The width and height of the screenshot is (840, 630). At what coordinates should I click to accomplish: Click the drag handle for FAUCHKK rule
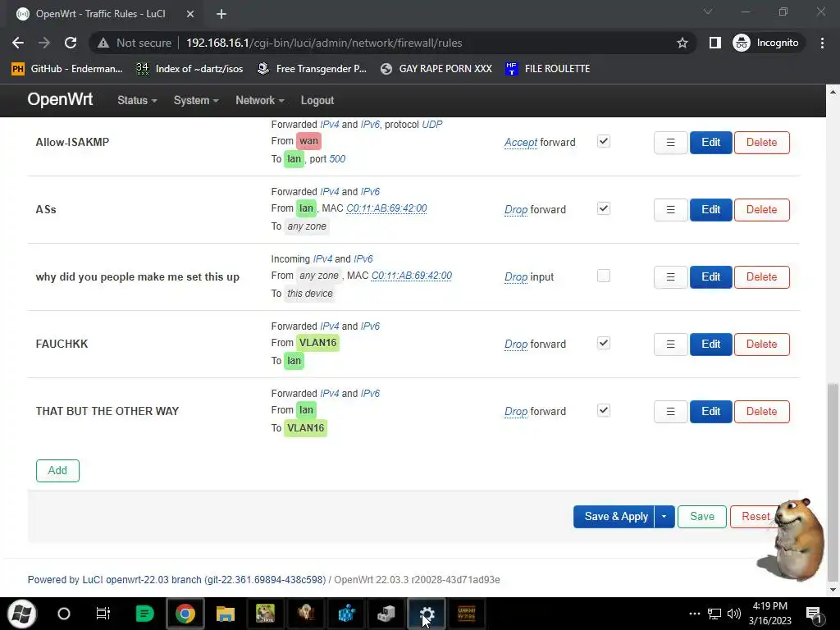tap(670, 344)
